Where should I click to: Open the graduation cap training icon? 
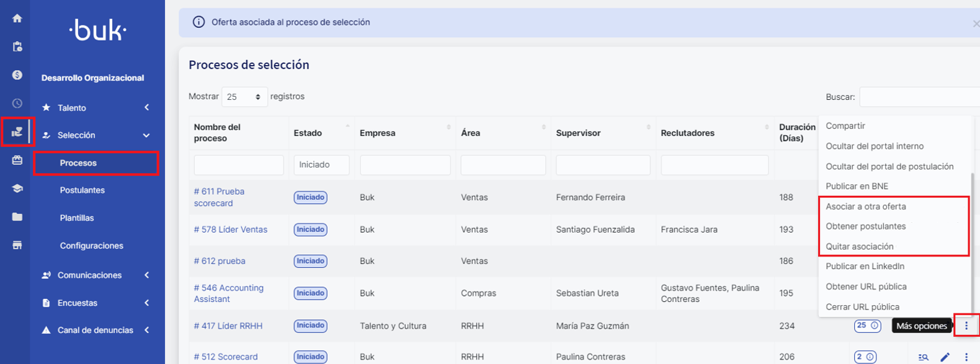coord(17,189)
